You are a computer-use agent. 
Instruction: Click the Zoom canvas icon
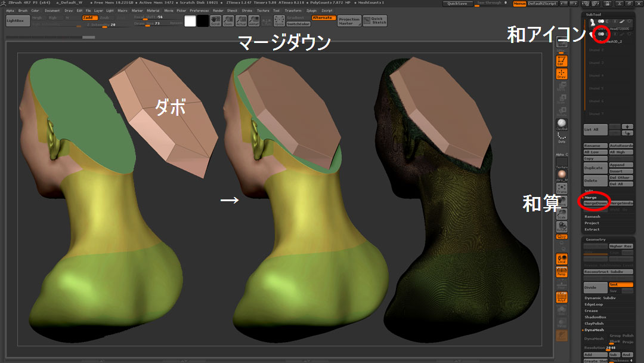228,20
